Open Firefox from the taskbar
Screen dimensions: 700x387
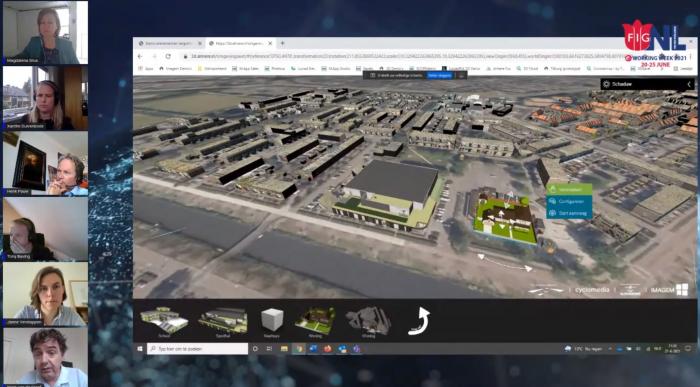point(328,349)
